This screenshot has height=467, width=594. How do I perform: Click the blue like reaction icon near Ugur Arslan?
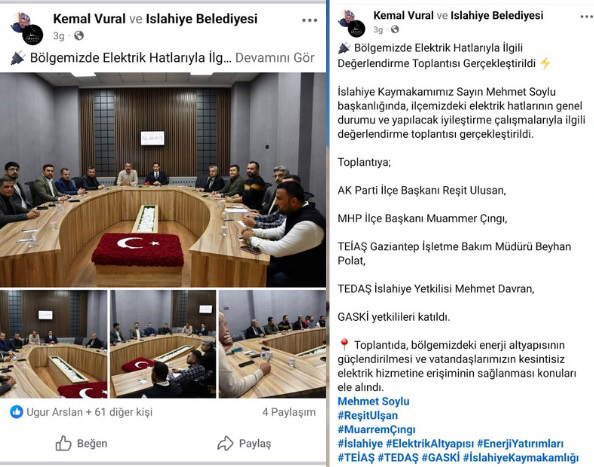(x=16, y=412)
